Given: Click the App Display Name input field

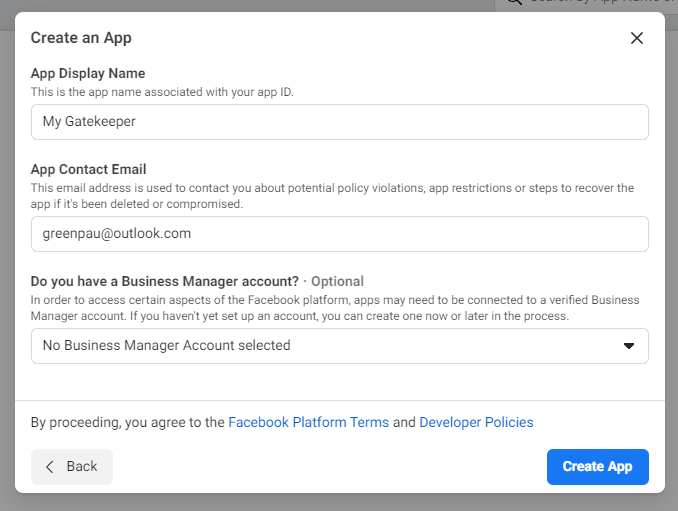Looking at the screenshot, I should coord(339,122).
